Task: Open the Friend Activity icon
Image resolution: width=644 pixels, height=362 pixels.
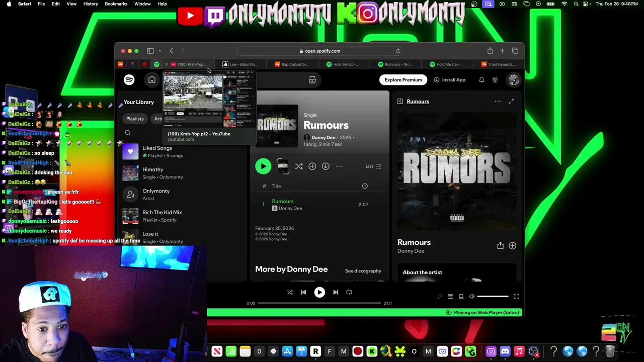Action: (x=495, y=80)
